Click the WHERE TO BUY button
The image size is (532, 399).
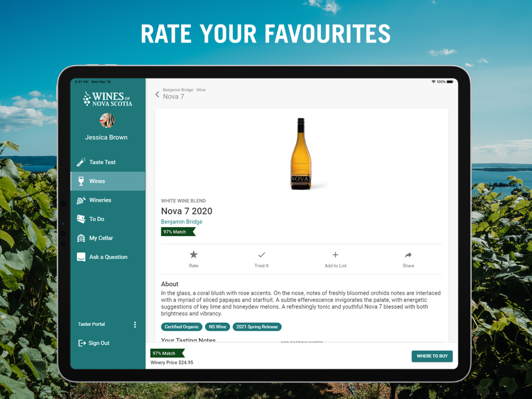(432, 356)
